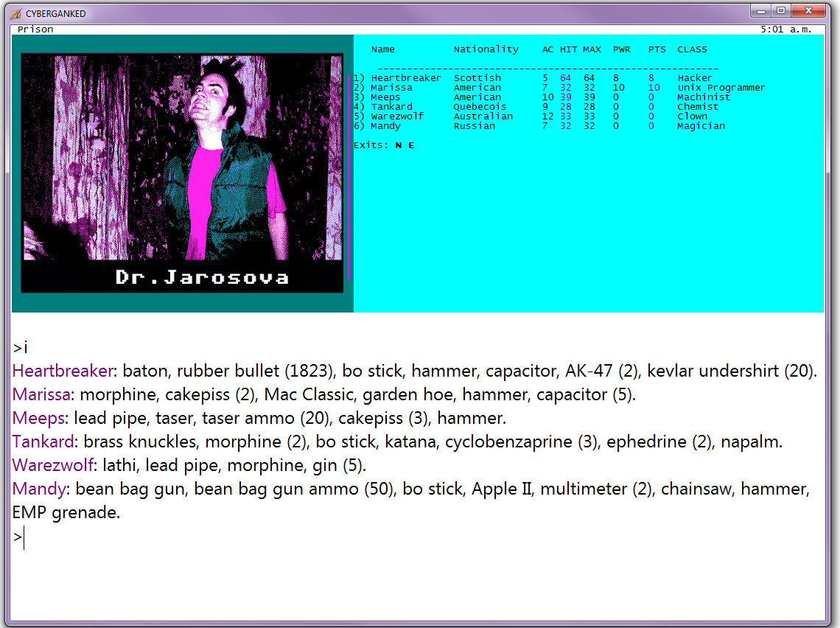Click the E exit direction
Screen dimensions: 840x628
[411, 145]
